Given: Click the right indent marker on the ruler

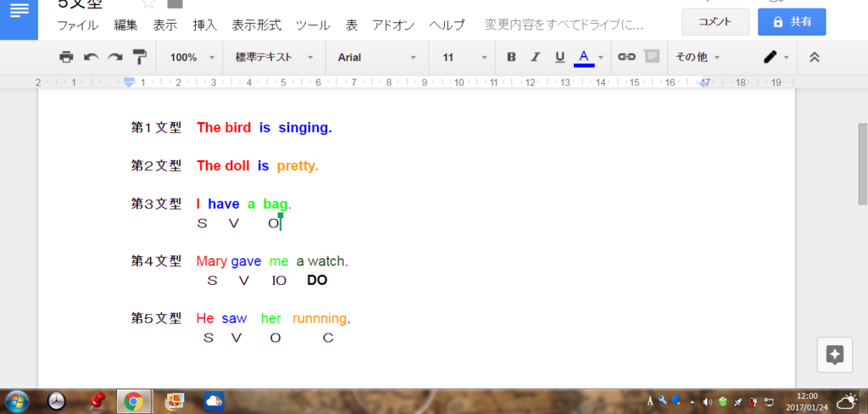Looking at the screenshot, I should click(704, 83).
